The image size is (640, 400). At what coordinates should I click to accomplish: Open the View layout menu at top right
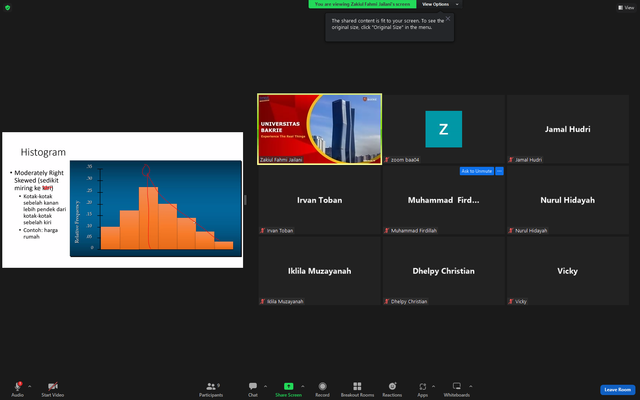(x=626, y=7)
